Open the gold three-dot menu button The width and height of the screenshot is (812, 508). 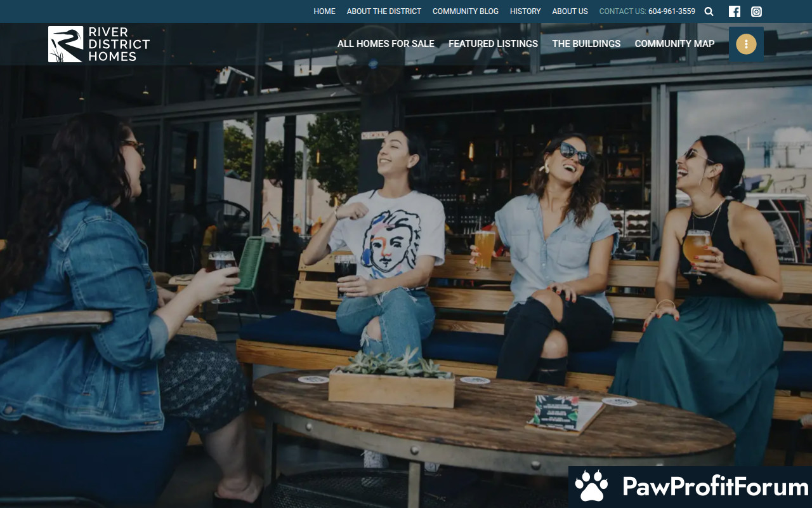pos(746,44)
